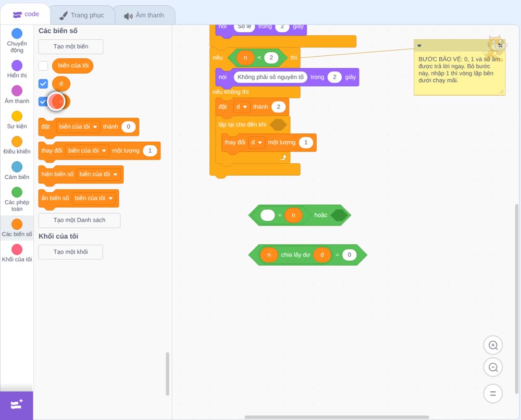The height and width of the screenshot is (420, 521).
Task: Click the 'Tạo một biến' button
Action: pos(71,46)
